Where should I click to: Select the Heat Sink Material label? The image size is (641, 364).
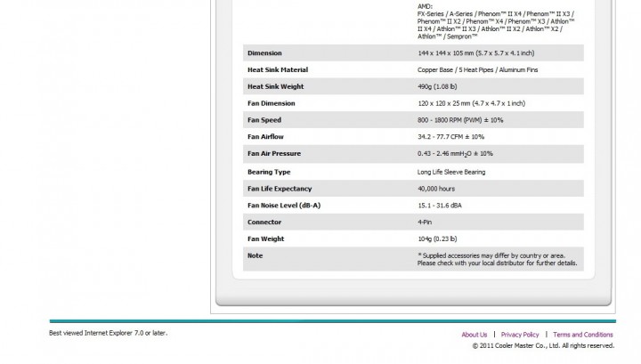point(278,69)
